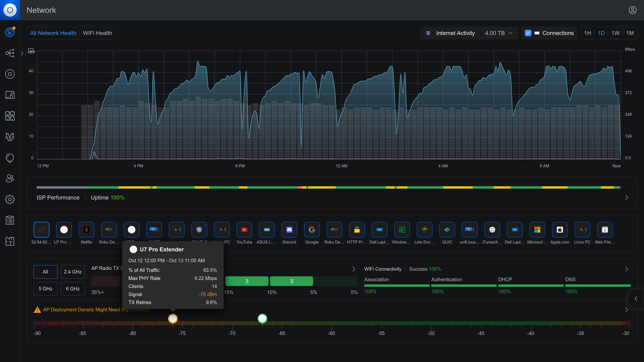This screenshot has height=362, width=644.
Task: Open the user account profile icon
Action: pos(633,10)
